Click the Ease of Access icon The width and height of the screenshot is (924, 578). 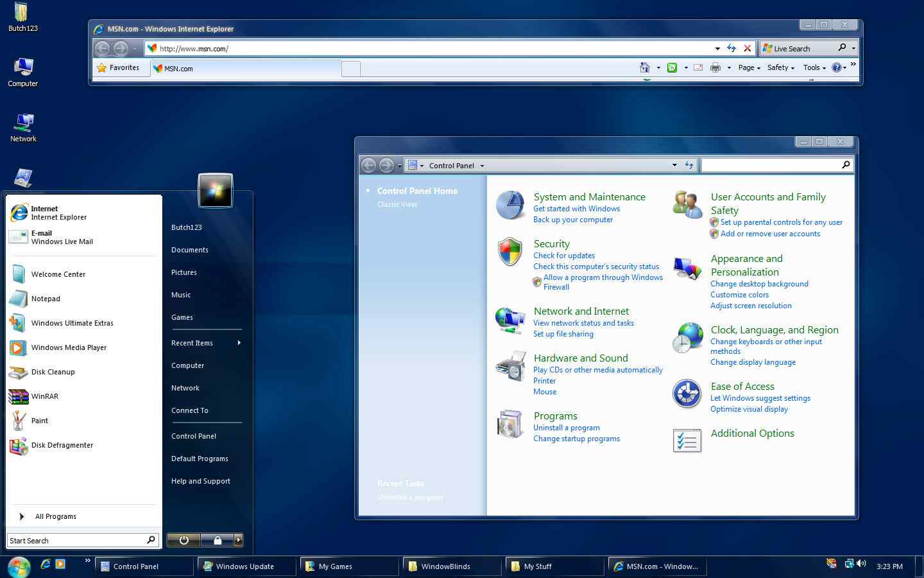(x=687, y=394)
